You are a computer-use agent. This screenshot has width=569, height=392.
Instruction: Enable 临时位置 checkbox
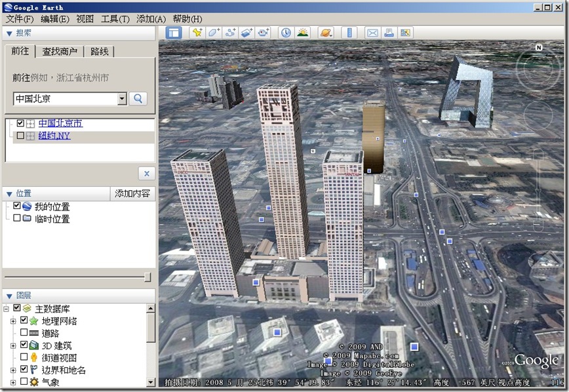(16, 218)
